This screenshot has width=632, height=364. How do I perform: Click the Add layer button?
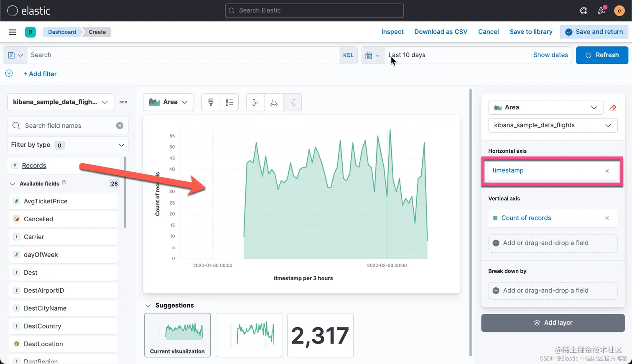coord(553,323)
